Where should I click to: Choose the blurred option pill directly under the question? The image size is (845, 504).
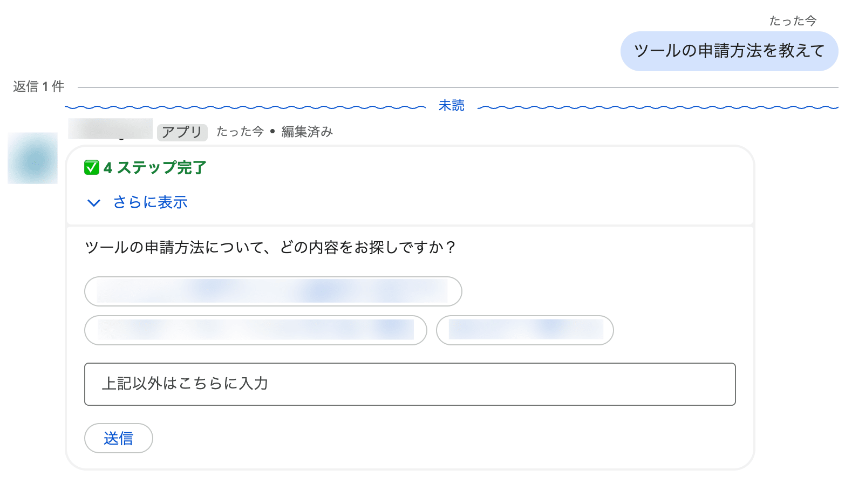pyautogui.click(x=273, y=291)
